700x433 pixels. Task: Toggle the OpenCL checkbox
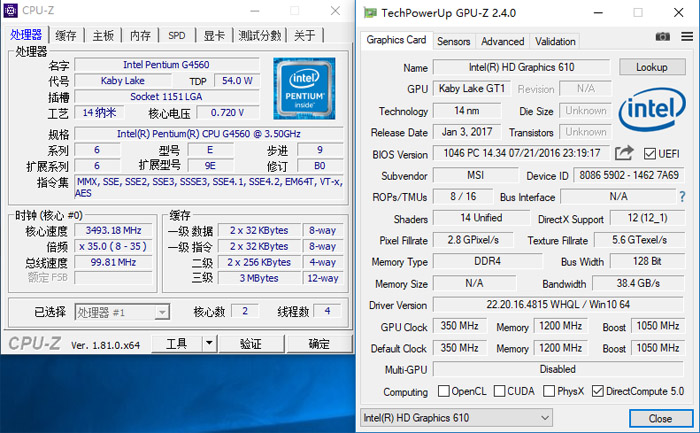[443, 391]
